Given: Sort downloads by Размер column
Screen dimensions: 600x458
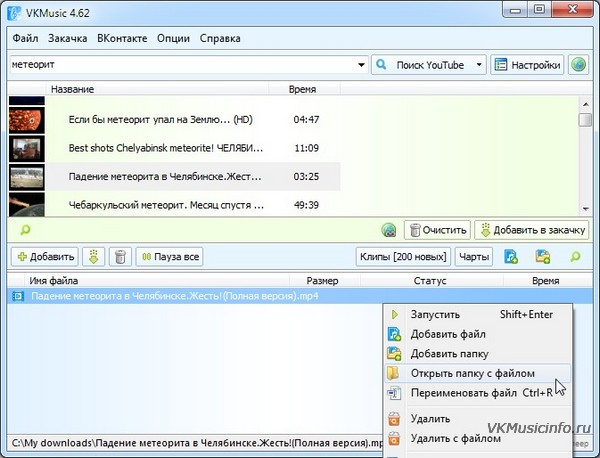Looking at the screenshot, I should pos(324,281).
